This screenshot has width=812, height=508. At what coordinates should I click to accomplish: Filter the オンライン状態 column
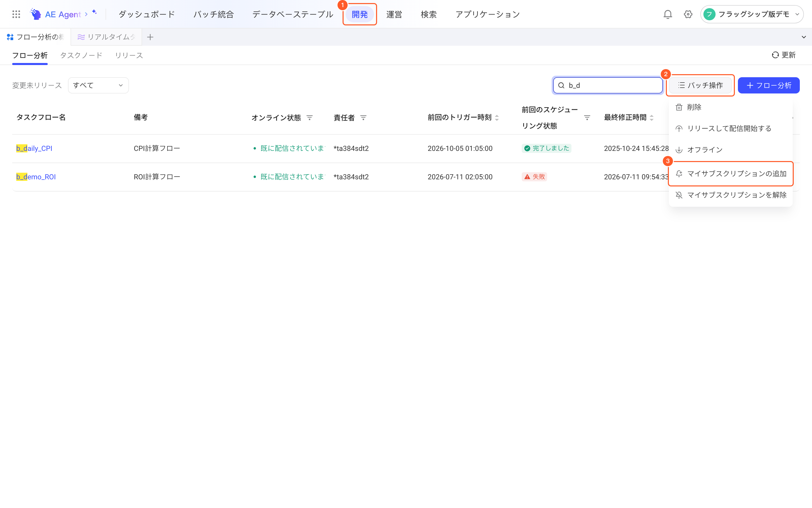[x=309, y=118]
